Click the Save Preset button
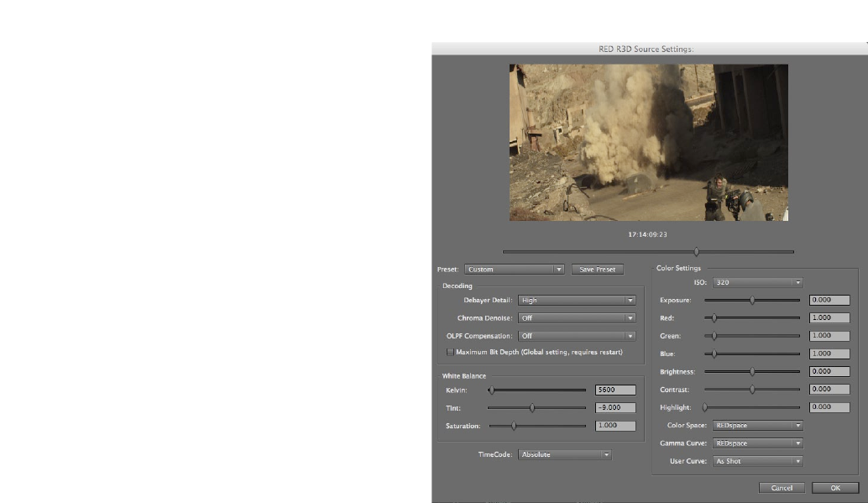This screenshot has width=868, height=503. click(x=598, y=270)
